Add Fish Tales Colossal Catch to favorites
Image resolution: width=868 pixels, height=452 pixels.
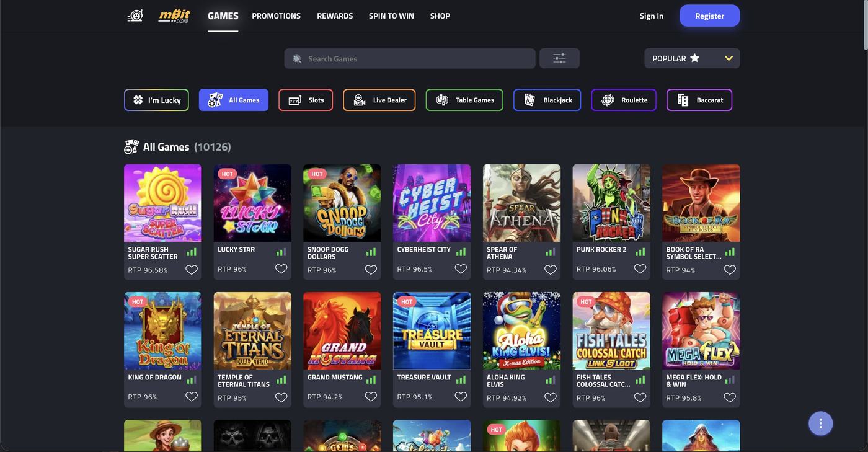[x=640, y=397]
